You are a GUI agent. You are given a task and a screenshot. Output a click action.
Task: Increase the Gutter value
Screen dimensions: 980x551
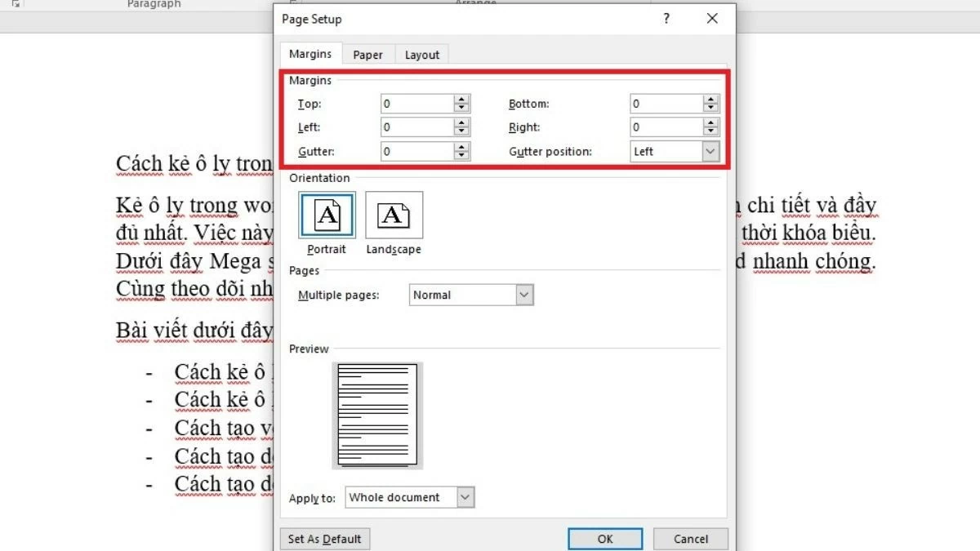463,147
